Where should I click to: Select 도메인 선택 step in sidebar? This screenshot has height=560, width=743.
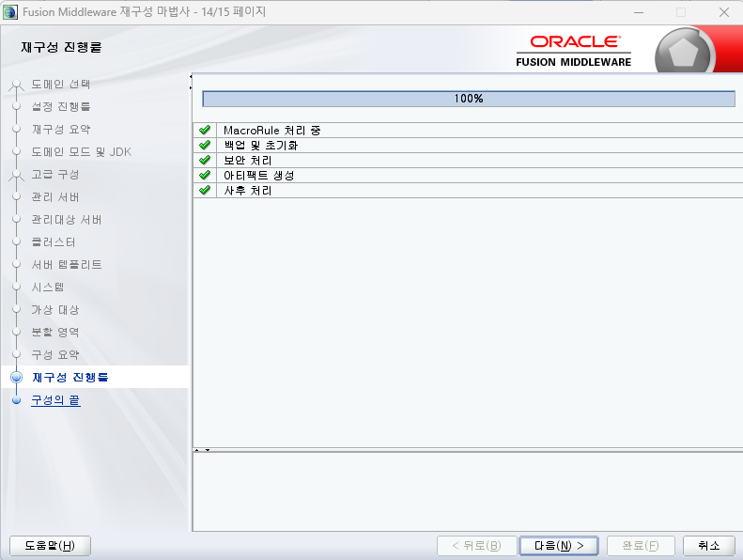coord(61,85)
